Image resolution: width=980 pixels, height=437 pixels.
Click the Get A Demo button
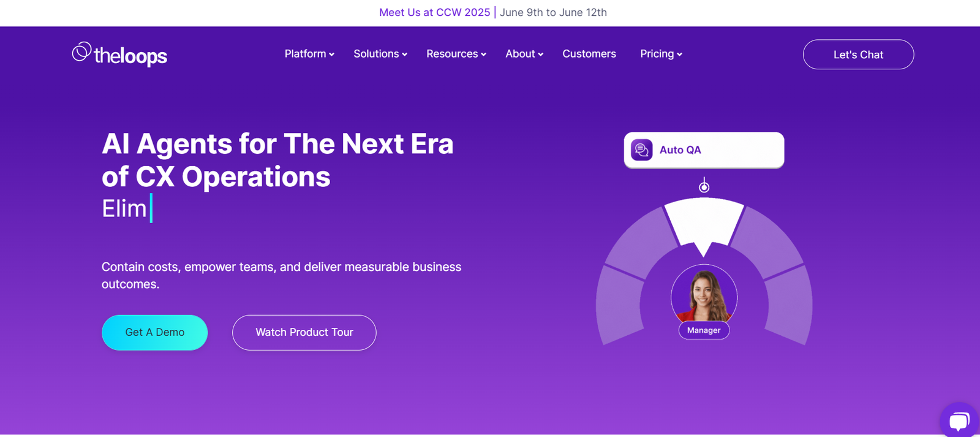point(154,332)
